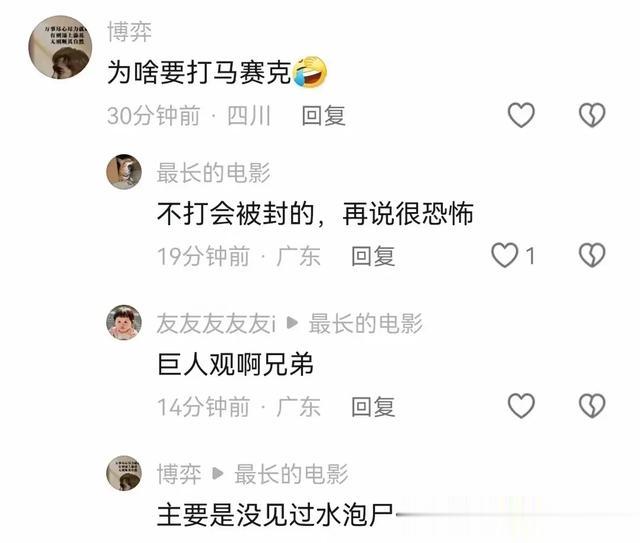Viewport: 640px width, 543px height.
Task: Like the '巨人观啊兄弟' reply
Action: (x=521, y=406)
